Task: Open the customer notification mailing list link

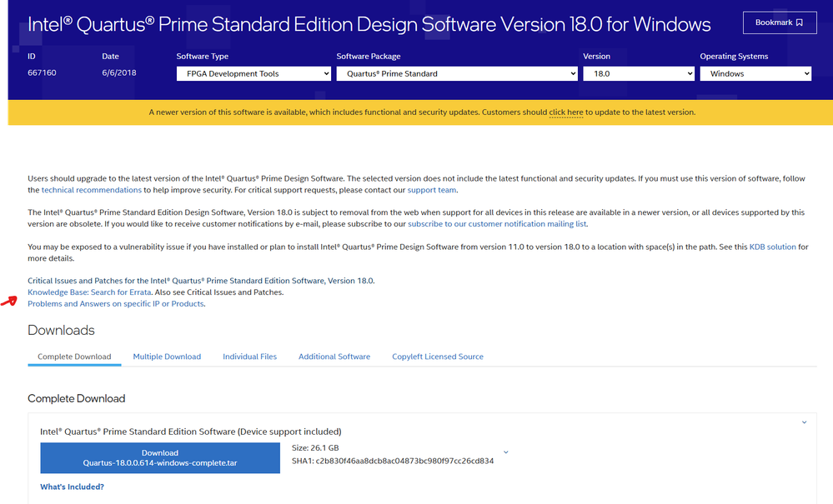Action: 497,224
